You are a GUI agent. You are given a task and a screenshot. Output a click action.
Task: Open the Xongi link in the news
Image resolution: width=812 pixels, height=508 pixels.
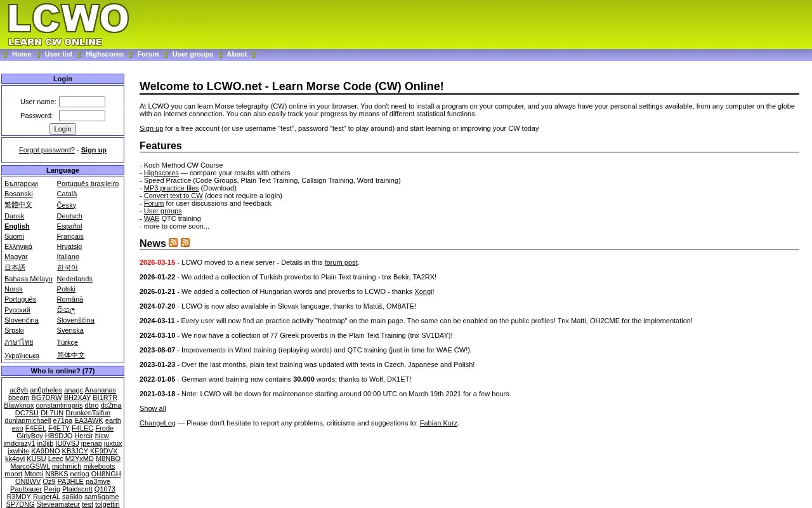click(423, 291)
